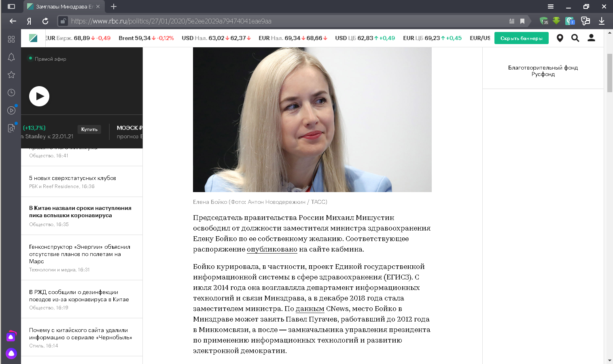Click the scrollbar up arrow
613x364 pixels.
[x=610, y=33]
